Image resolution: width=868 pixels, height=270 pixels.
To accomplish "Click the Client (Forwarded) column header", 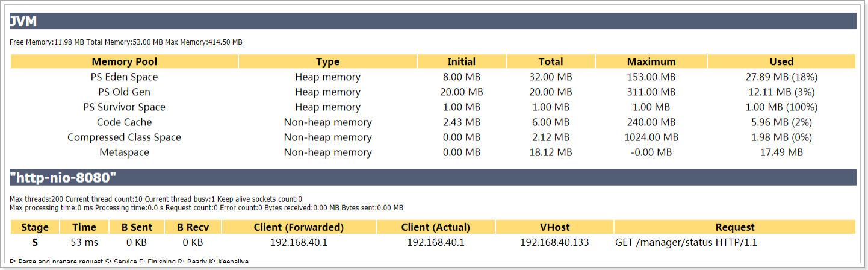I will (x=299, y=227).
